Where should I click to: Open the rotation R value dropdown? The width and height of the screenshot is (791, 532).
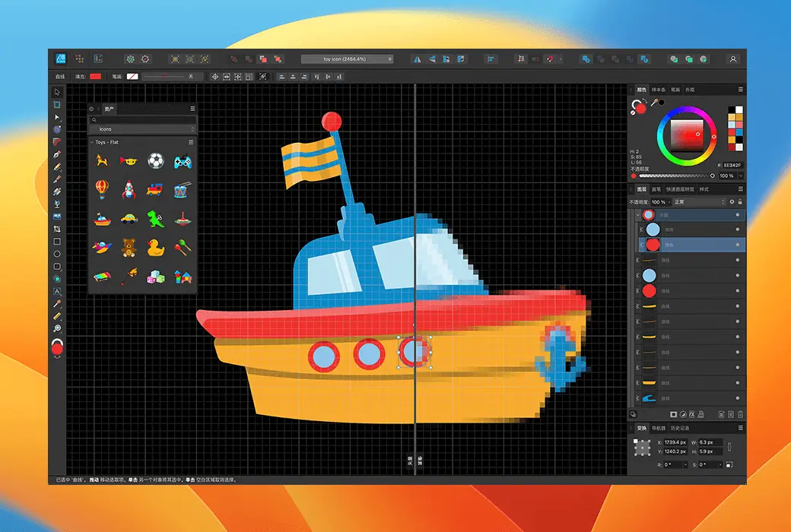coord(685,464)
